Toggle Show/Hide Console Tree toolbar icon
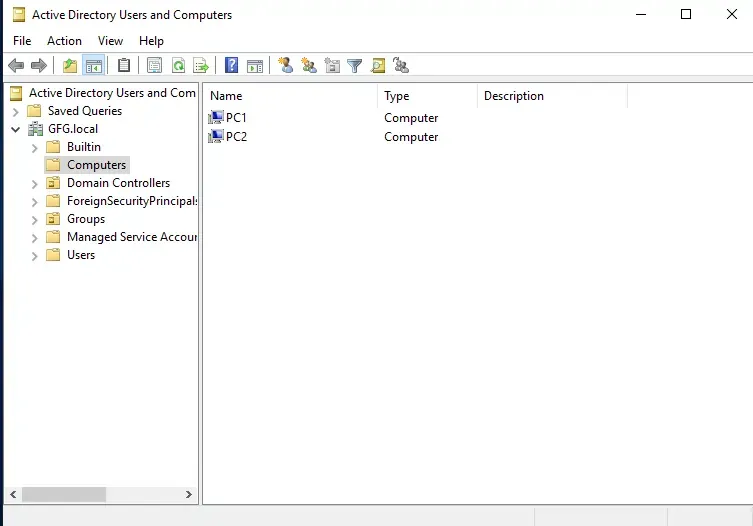 pyautogui.click(x=94, y=65)
